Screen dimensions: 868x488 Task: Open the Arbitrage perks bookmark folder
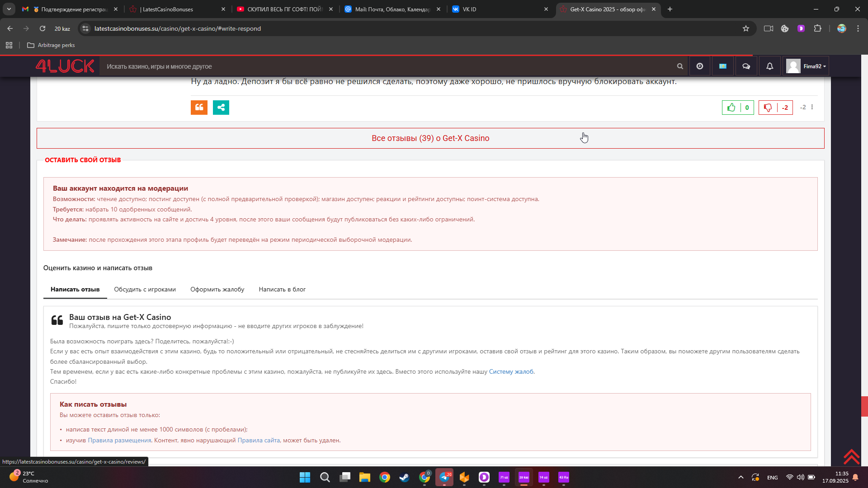click(x=51, y=45)
